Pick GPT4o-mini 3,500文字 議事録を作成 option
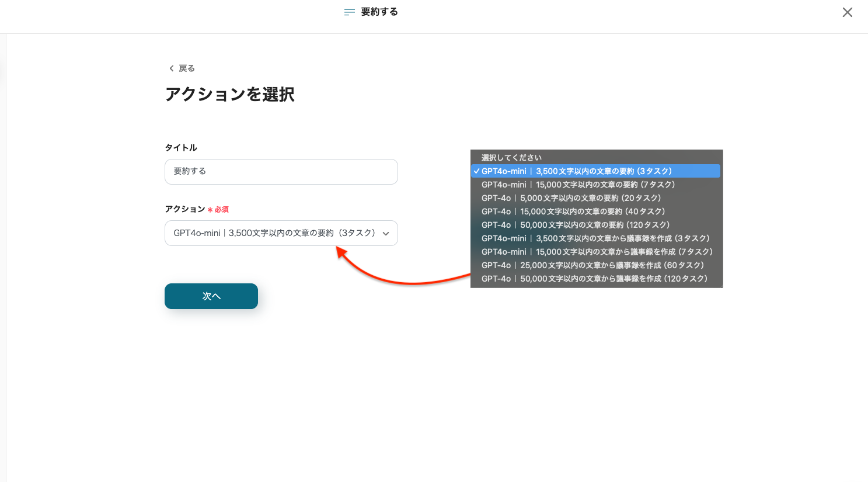 [x=595, y=238]
